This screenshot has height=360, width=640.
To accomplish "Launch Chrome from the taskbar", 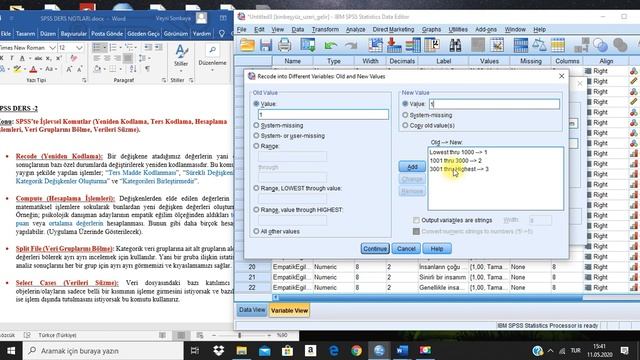I will click(x=356, y=350).
